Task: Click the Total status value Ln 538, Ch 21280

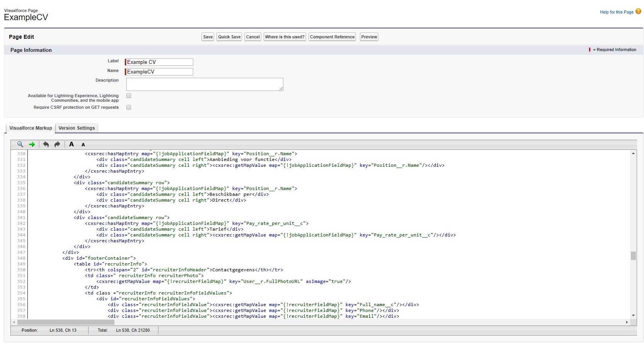Action: (133, 330)
